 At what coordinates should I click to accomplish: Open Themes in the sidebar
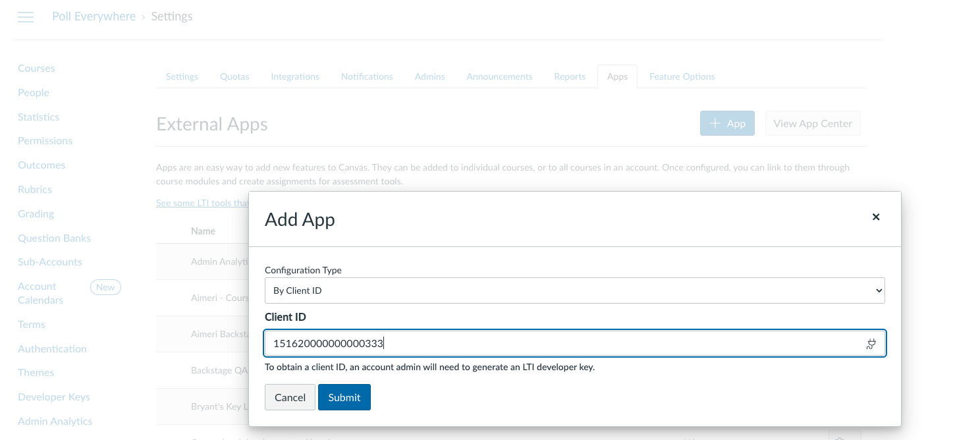tap(36, 373)
